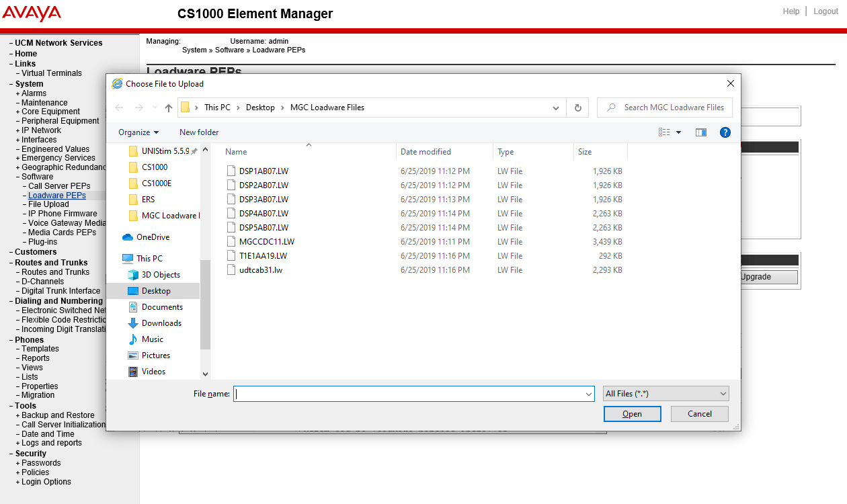The width and height of the screenshot is (847, 504).
Task: Select the CS1000 folder in the navigation pane
Action: (x=155, y=167)
